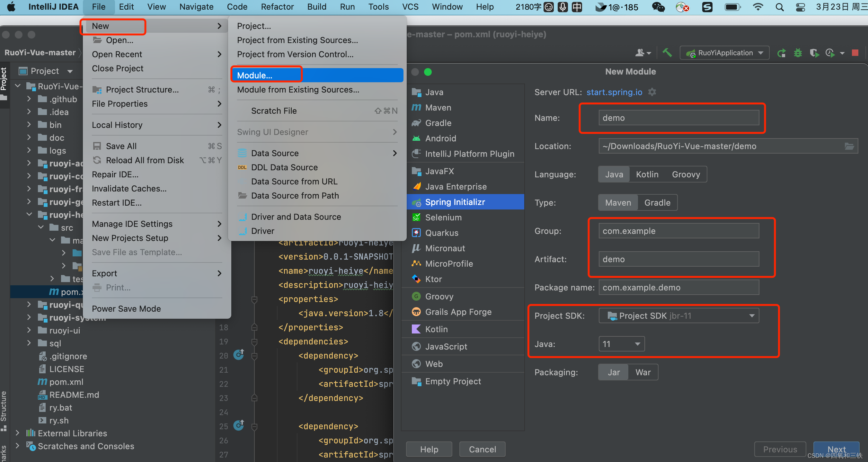
Task: Set Packaging to Jar
Action: 614,372
